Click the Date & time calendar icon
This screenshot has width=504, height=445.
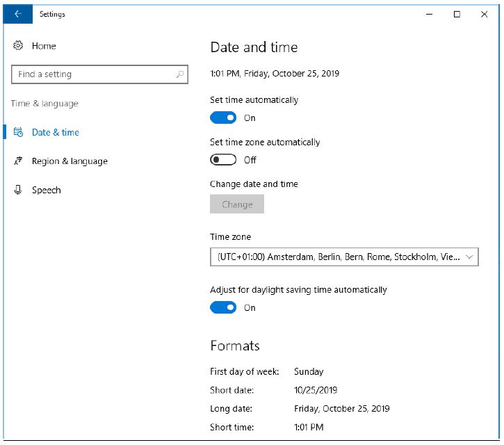click(18, 132)
